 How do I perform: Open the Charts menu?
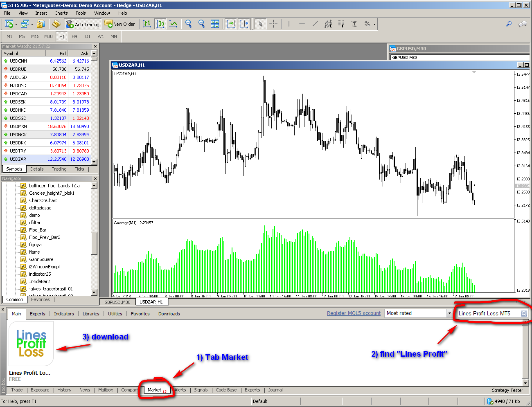click(x=61, y=13)
